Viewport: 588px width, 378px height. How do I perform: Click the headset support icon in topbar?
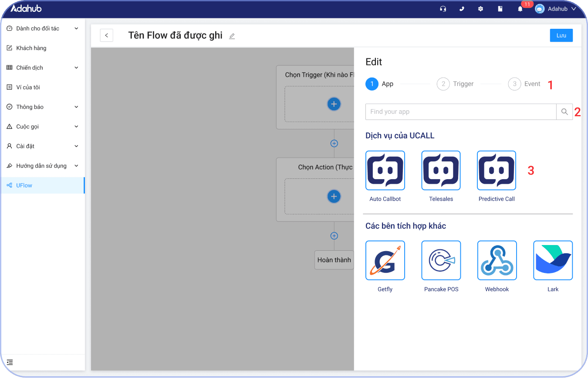[443, 9]
